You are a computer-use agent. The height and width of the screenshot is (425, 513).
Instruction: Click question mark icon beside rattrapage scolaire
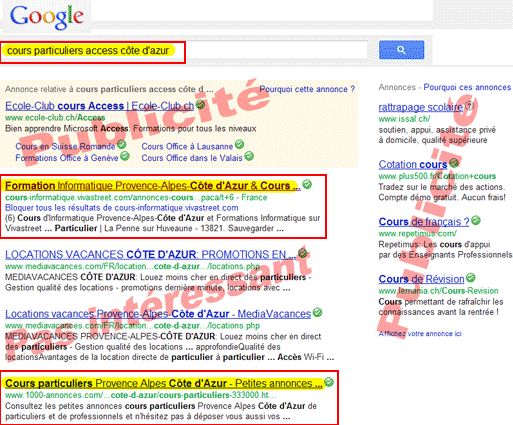469,106
